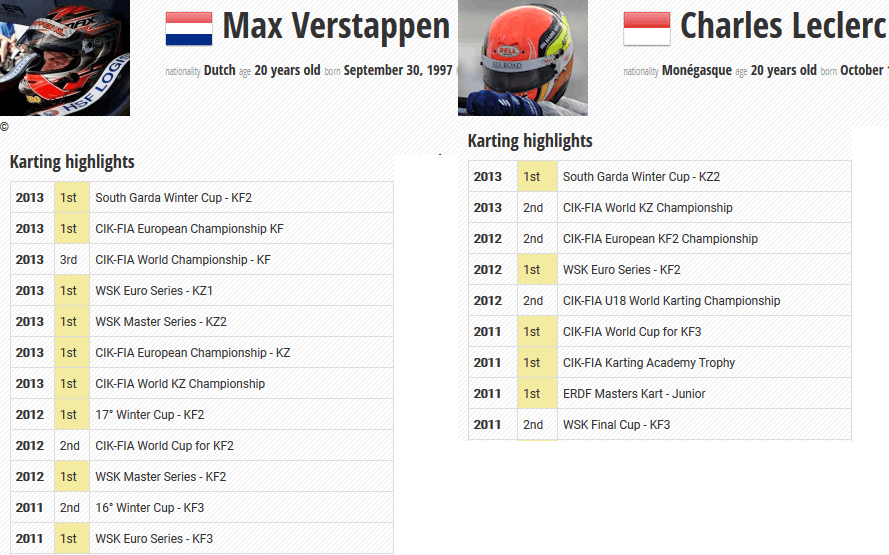This screenshot has height=555, width=889.
Task: Click the Max Verstappen name heading
Action: coord(336,26)
